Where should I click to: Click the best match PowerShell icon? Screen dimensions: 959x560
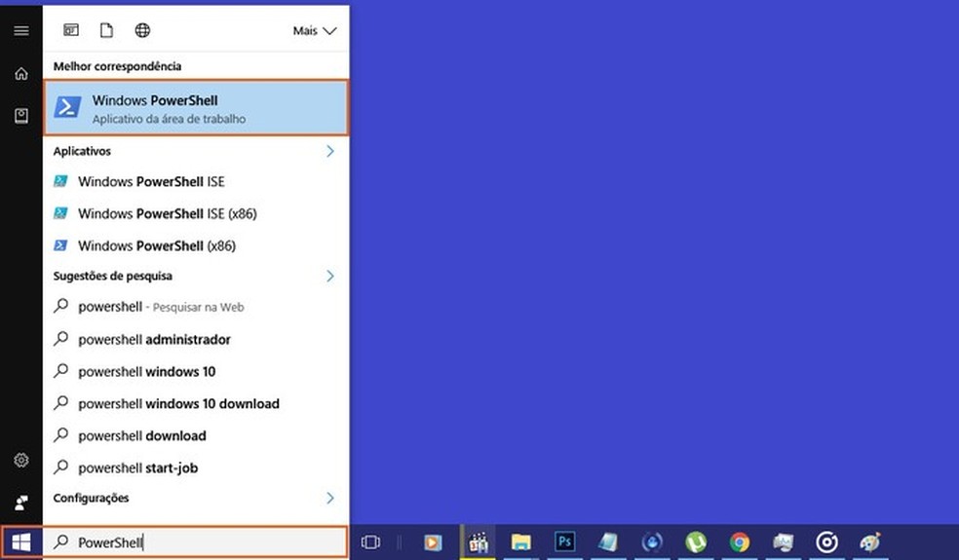point(68,107)
